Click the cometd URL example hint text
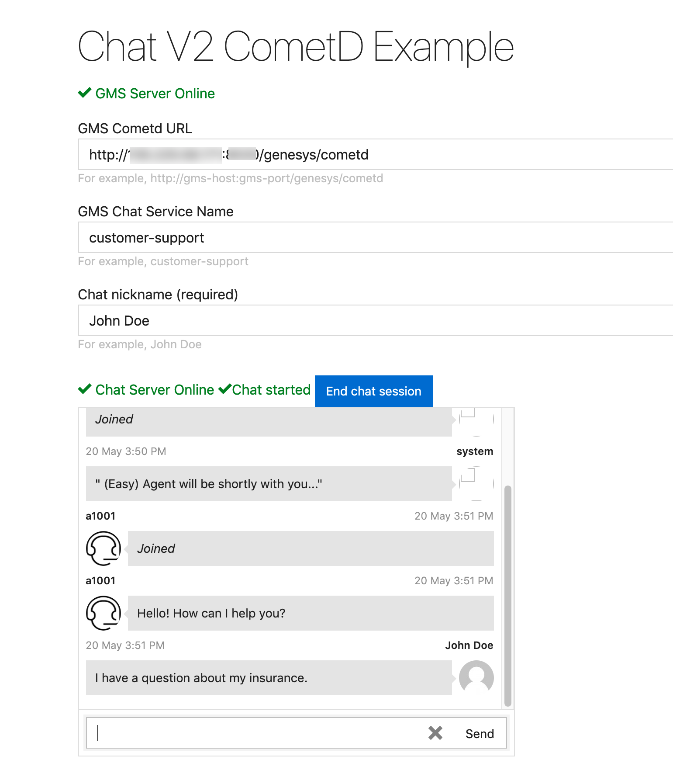The height and width of the screenshot is (784, 673). (231, 178)
